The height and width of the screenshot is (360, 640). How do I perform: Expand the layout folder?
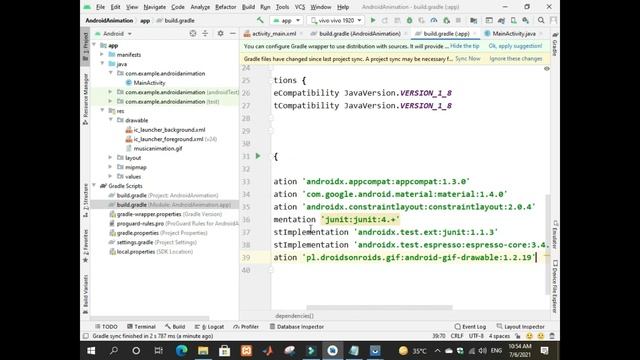[110, 158]
